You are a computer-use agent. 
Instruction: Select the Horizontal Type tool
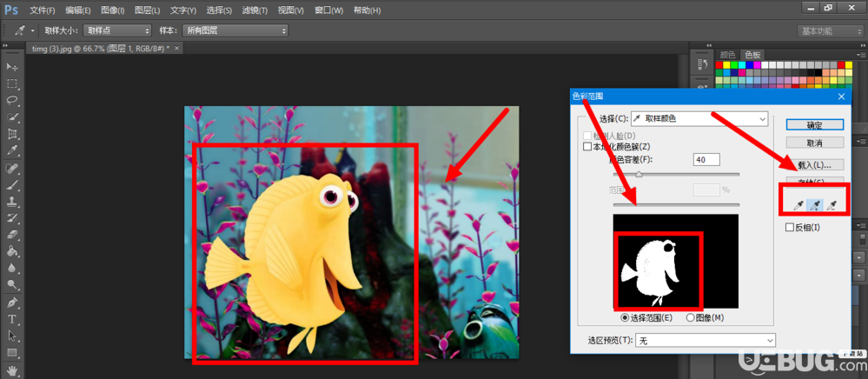click(11, 319)
